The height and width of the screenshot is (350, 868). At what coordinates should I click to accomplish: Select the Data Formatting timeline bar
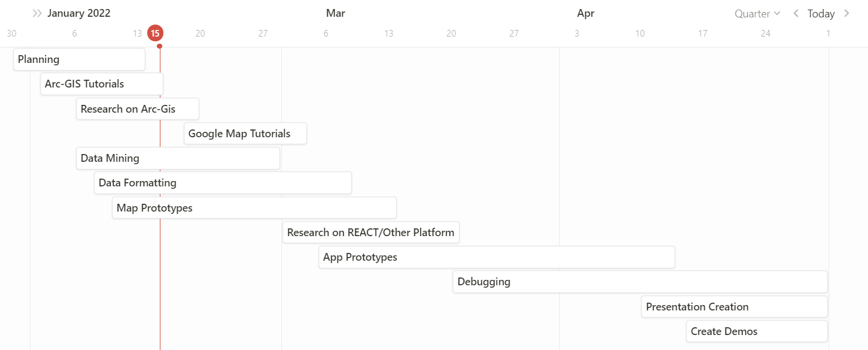(x=222, y=183)
